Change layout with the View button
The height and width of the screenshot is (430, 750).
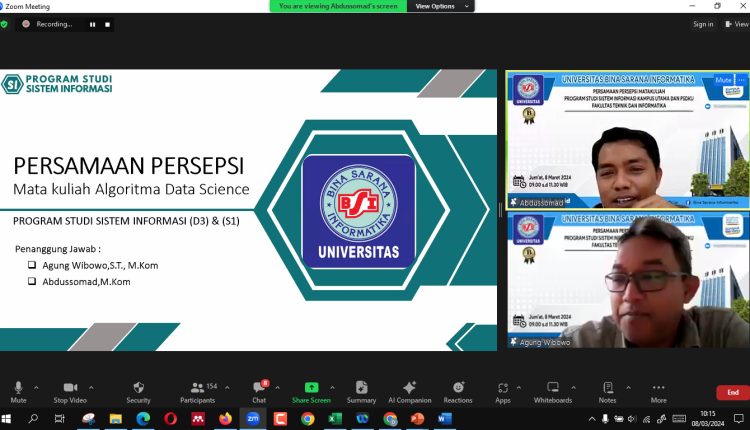(737, 24)
